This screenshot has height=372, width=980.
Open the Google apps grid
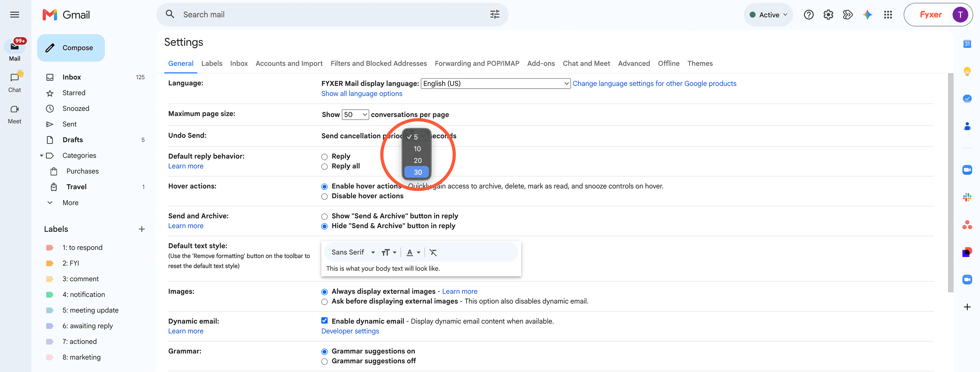point(888,15)
